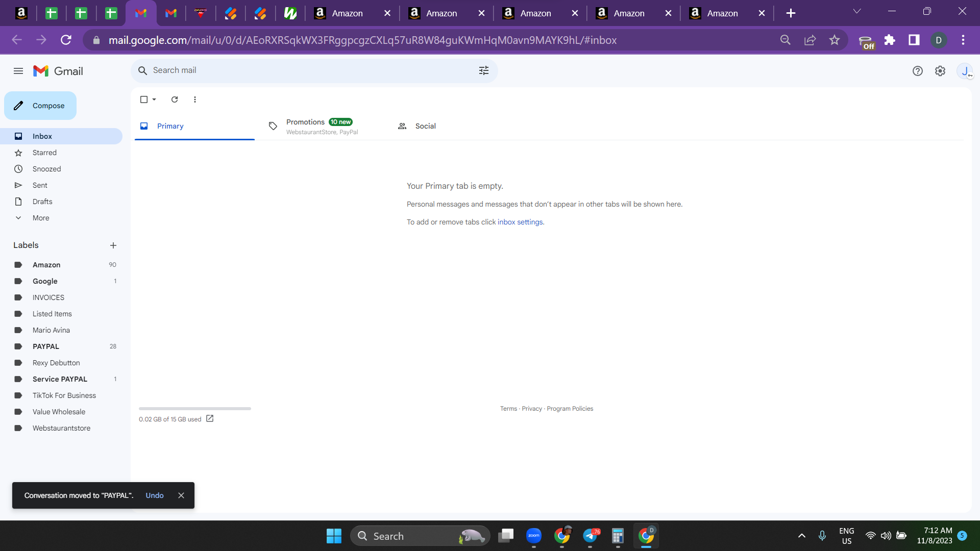Switch to the first Amazon labeled tab
Image resolution: width=980 pixels, height=551 pixels.
[352, 13]
